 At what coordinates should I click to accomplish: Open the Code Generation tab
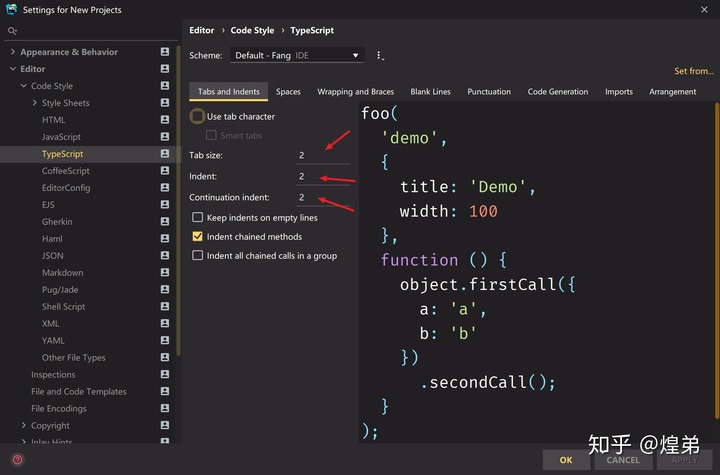pos(558,91)
